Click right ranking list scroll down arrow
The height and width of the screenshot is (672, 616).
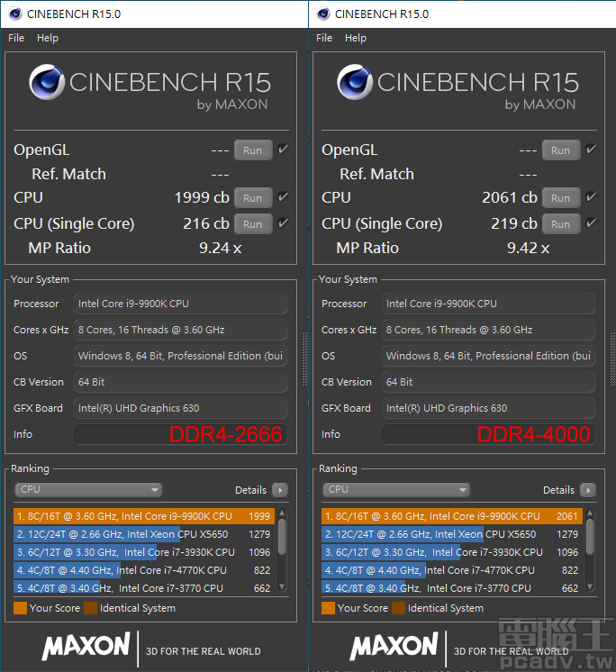click(590, 586)
